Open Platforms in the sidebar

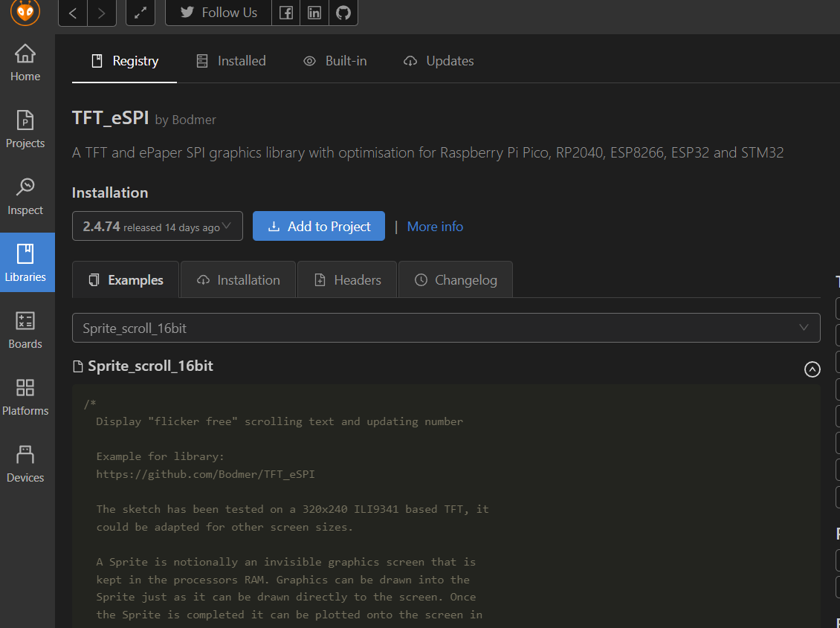click(x=25, y=398)
